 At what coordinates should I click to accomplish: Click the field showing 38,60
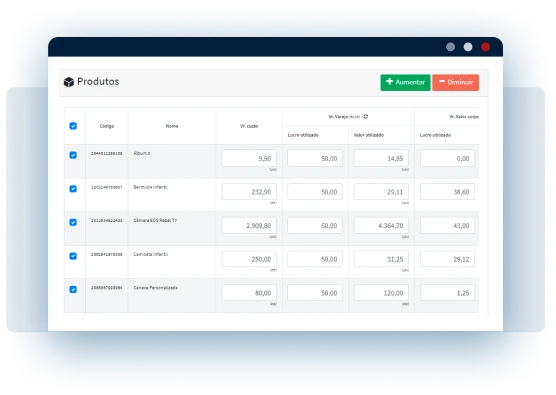click(x=447, y=192)
